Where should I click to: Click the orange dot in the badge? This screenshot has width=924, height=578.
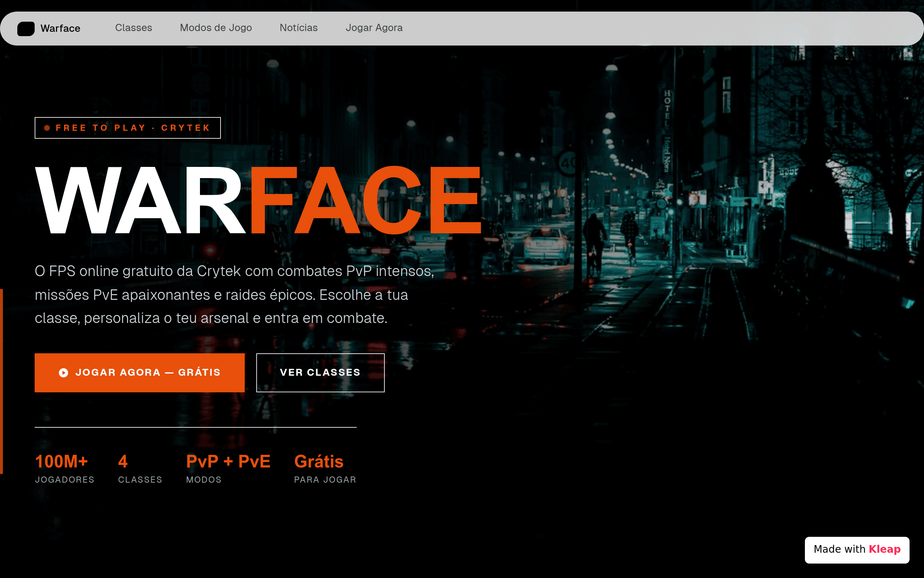[47, 128]
